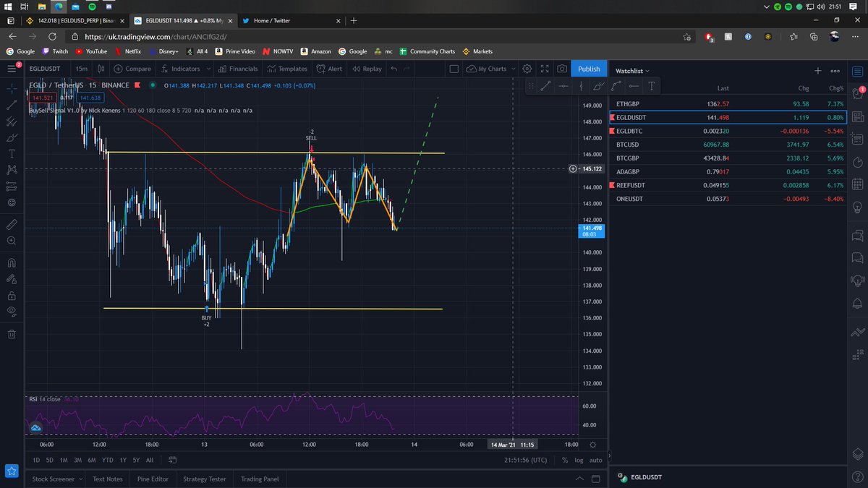Open the Trading Panel tab
The image size is (868, 488).
pyautogui.click(x=260, y=479)
